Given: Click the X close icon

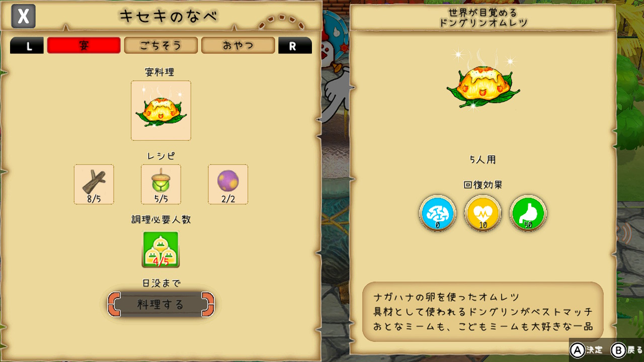Looking at the screenshot, I should click(23, 17).
